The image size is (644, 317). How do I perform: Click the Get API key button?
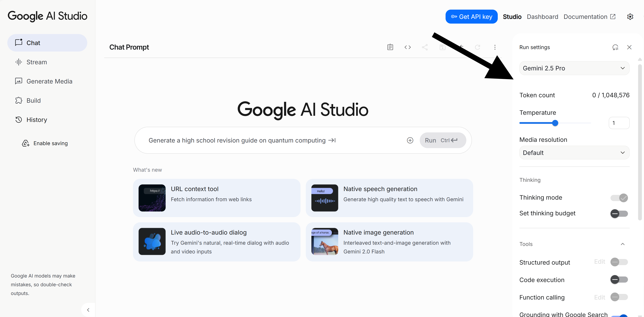(x=471, y=17)
